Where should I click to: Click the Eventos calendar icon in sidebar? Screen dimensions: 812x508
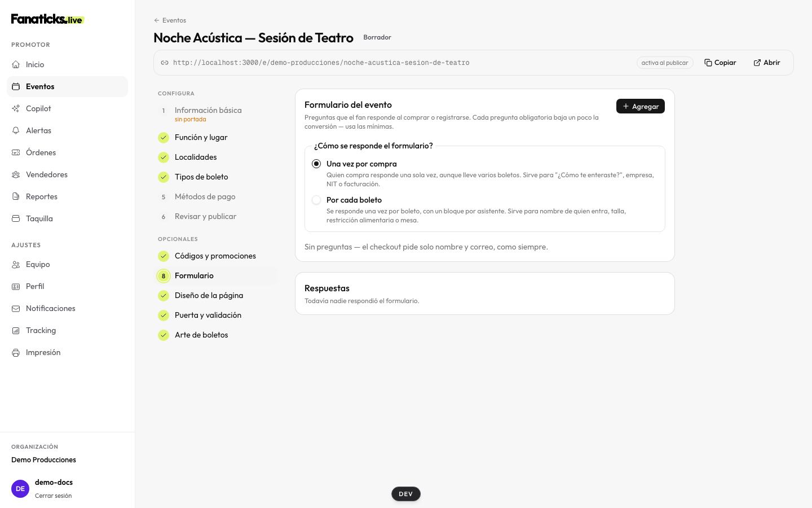(x=16, y=86)
